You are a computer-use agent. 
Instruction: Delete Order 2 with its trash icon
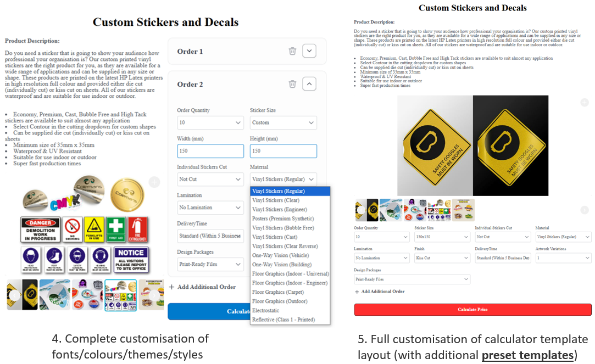coord(292,84)
